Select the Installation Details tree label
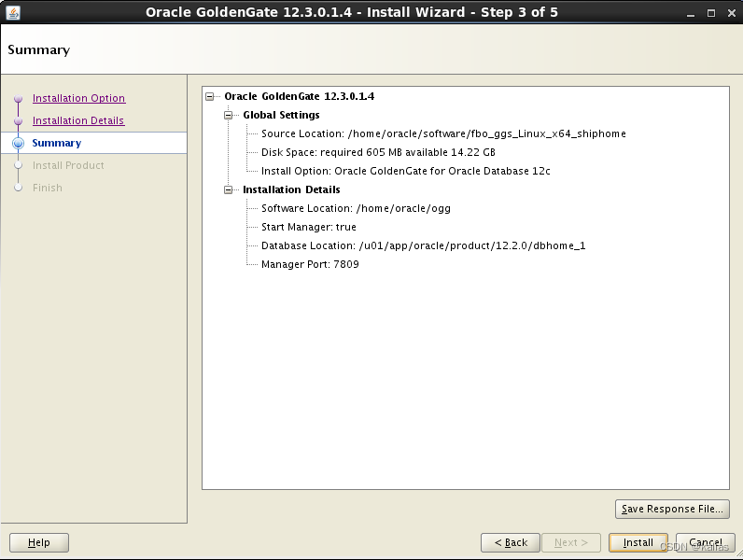 pyautogui.click(x=291, y=189)
